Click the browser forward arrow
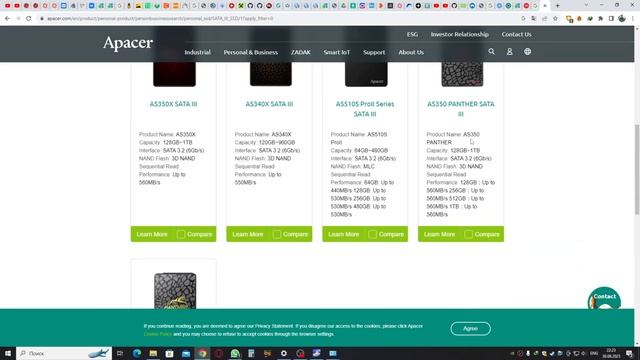 [18, 18]
